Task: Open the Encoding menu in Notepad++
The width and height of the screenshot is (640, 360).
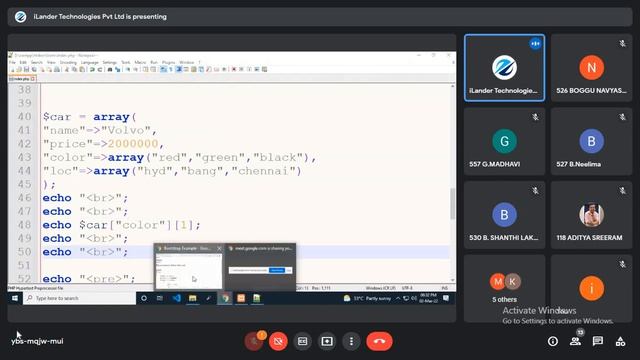Action: tap(68, 62)
